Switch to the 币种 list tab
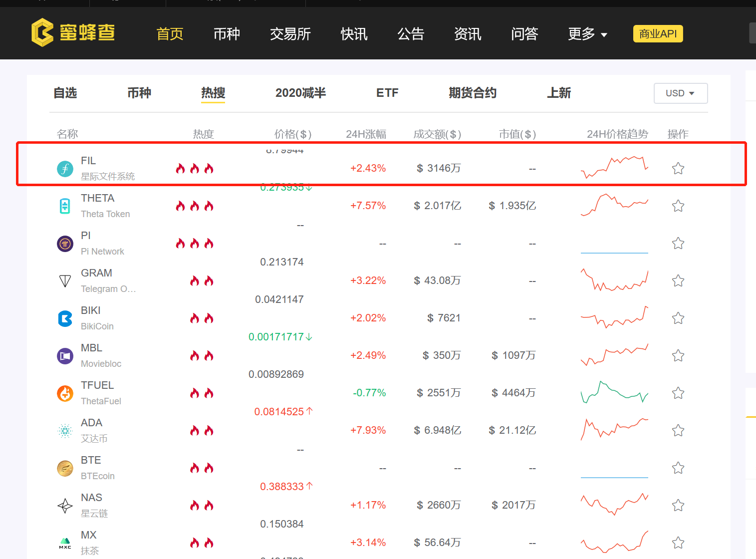This screenshot has height=559, width=756. 139,93
